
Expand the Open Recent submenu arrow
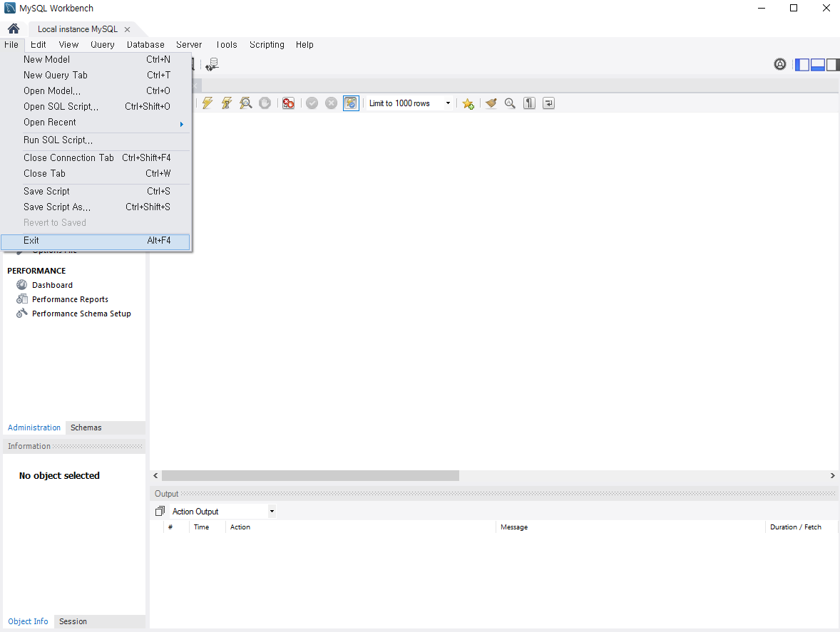pyautogui.click(x=182, y=123)
